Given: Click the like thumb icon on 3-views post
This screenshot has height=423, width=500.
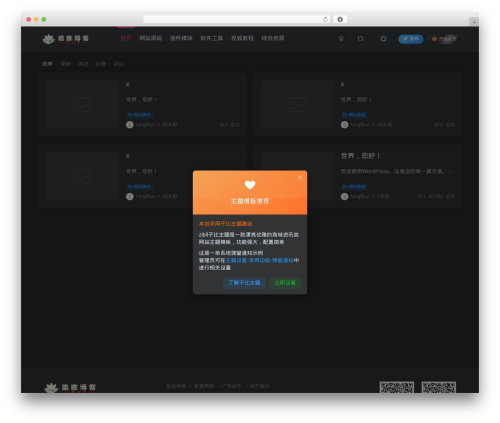Looking at the screenshot, I should click(448, 125).
